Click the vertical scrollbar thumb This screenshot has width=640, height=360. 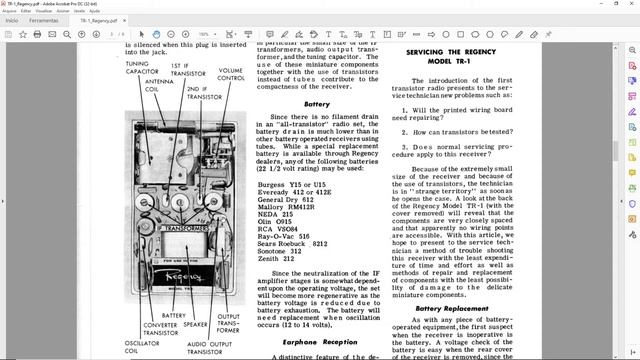tap(616, 151)
